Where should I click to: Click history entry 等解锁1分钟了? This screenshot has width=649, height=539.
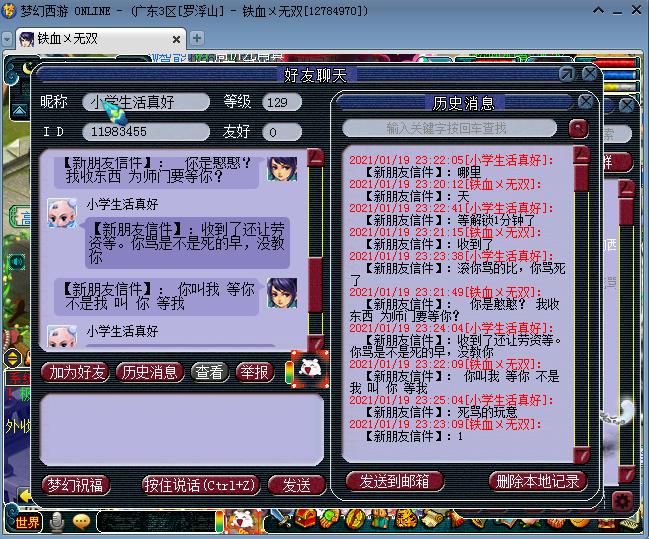pos(496,220)
